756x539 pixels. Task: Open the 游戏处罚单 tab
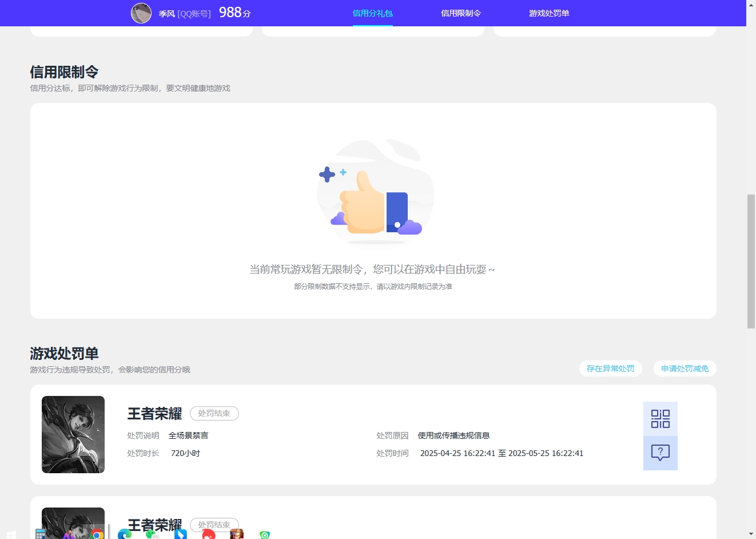[549, 13]
